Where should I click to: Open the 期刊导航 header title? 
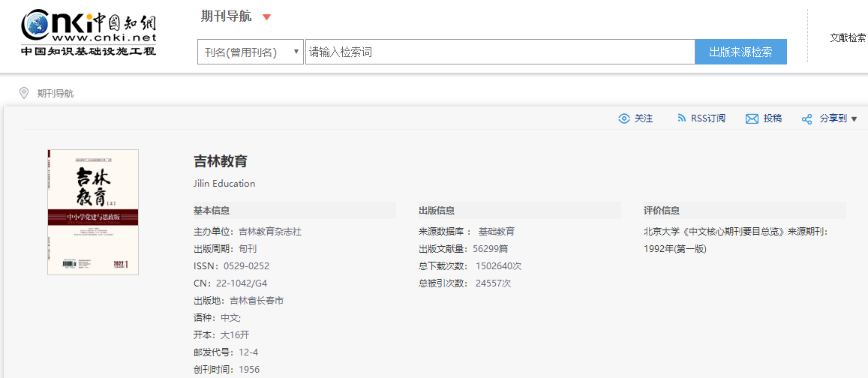coord(226,16)
